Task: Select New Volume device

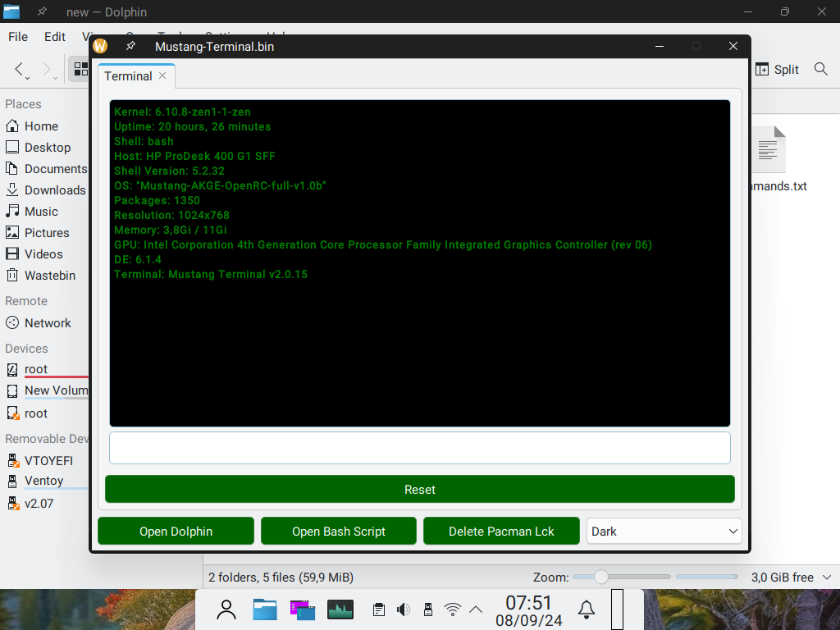Action: click(45, 391)
